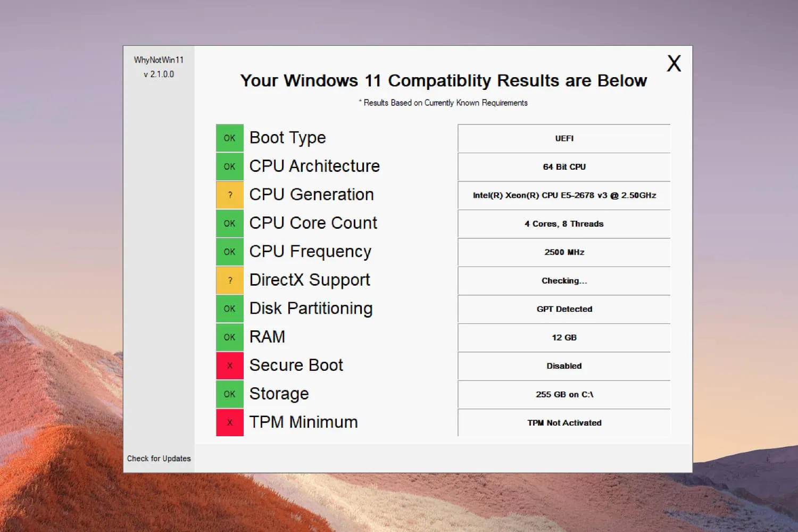Click the yellow question mark beside DirectX Support
The height and width of the screenshot is (532, 798).
(230, 280)
